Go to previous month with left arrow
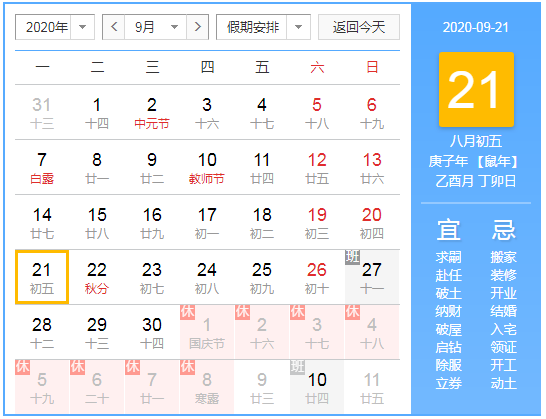 click(114, 27)
